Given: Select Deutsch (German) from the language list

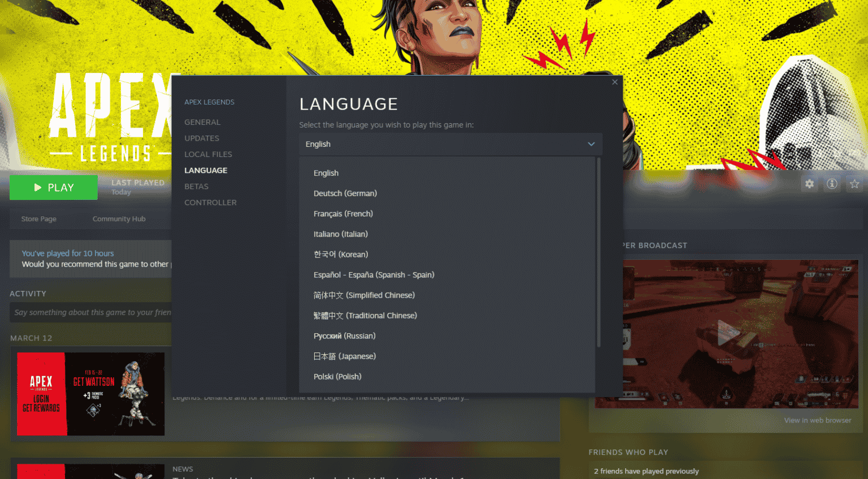Looking at the screenshot, I should (345, 193).
